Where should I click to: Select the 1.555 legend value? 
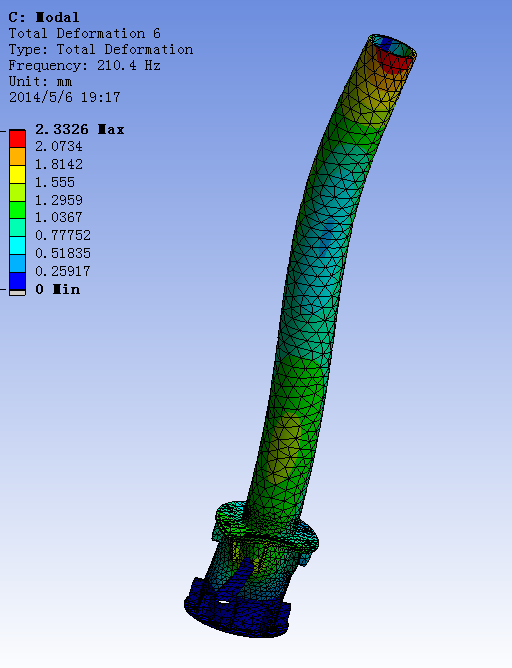coord(55,182)
